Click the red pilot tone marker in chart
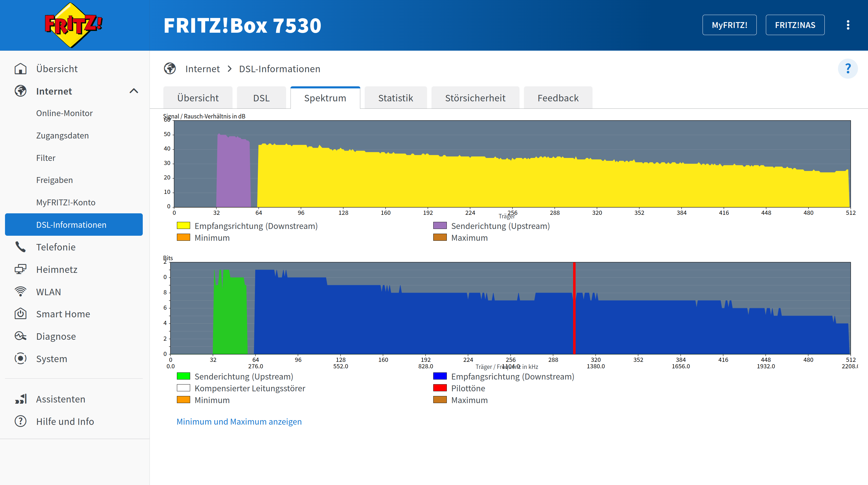The image size is (868, 485). tap(574, 308)
